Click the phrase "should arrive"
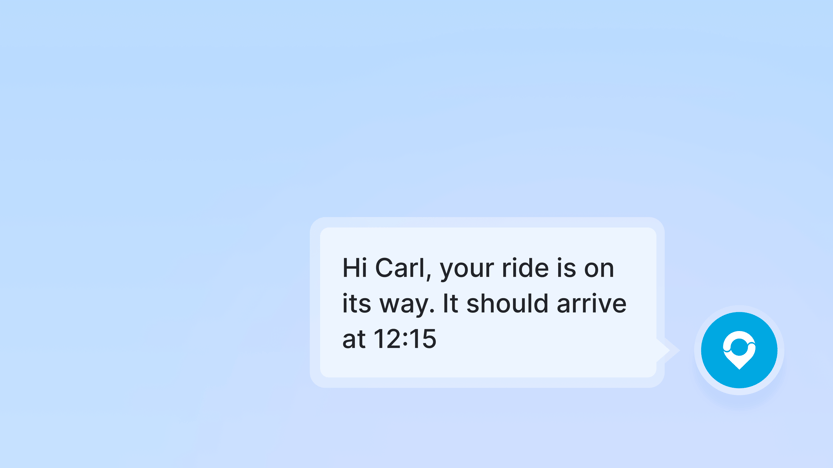833x468 pixels. pos(546,303)
